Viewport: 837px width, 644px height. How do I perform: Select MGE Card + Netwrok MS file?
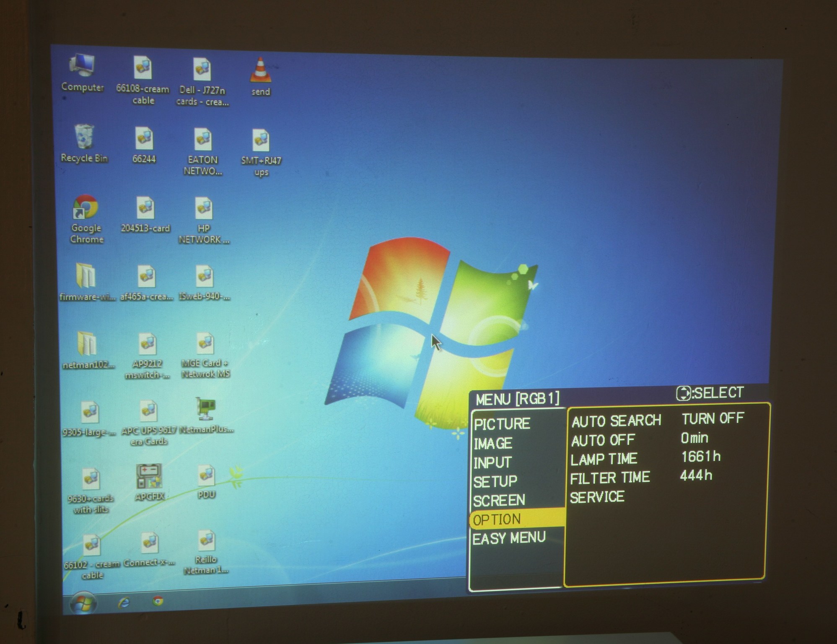click(x=205, y=356)
